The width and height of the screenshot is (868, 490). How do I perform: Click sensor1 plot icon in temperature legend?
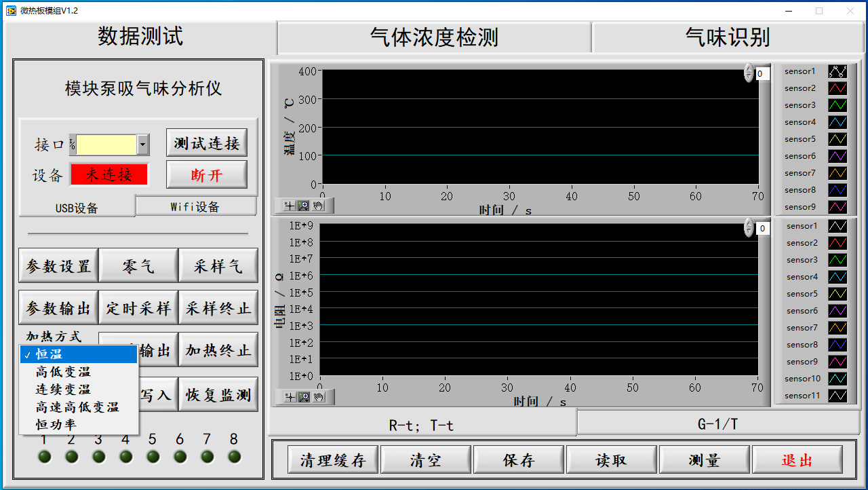837,71
